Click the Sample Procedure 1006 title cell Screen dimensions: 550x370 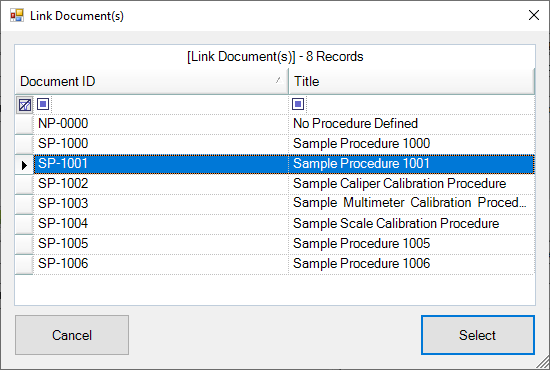click(411, 264)
